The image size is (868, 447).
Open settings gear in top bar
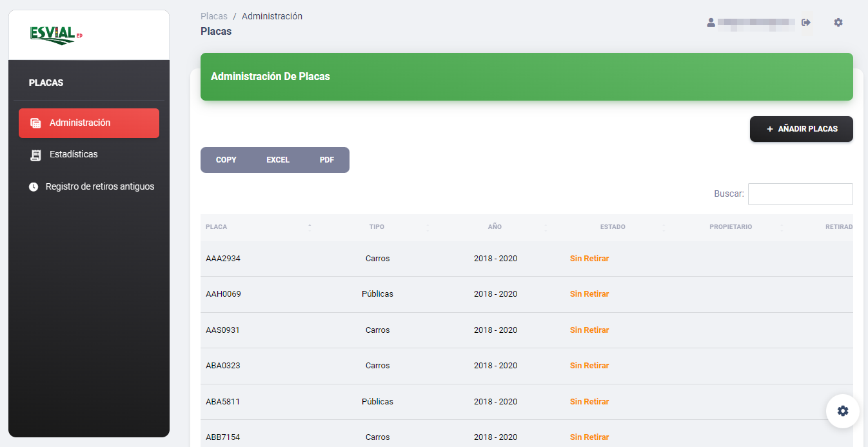tap(838, 23)
